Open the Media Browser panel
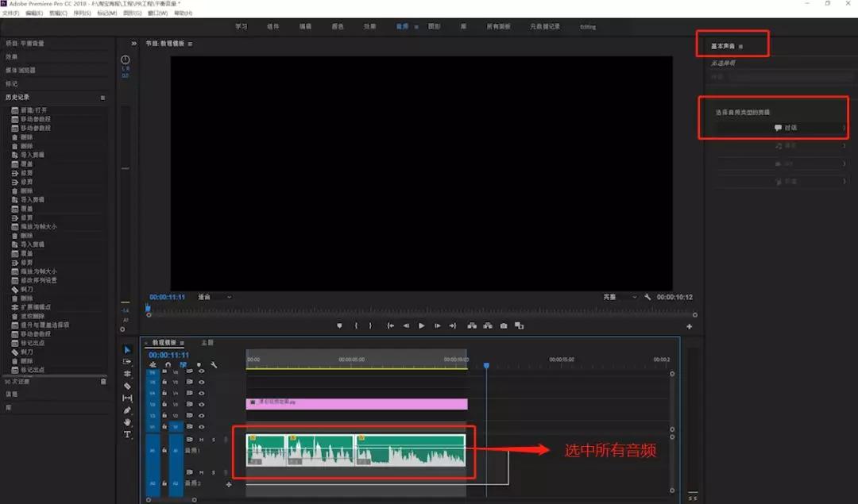This screenshot has width=858, height=504. coord(20,71)
